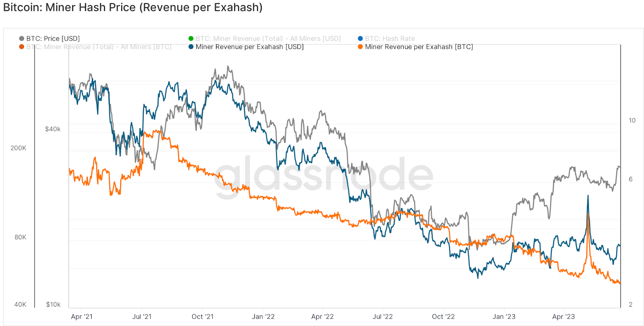Click the Oct '21 x-axis label

[x=202, y=317]
